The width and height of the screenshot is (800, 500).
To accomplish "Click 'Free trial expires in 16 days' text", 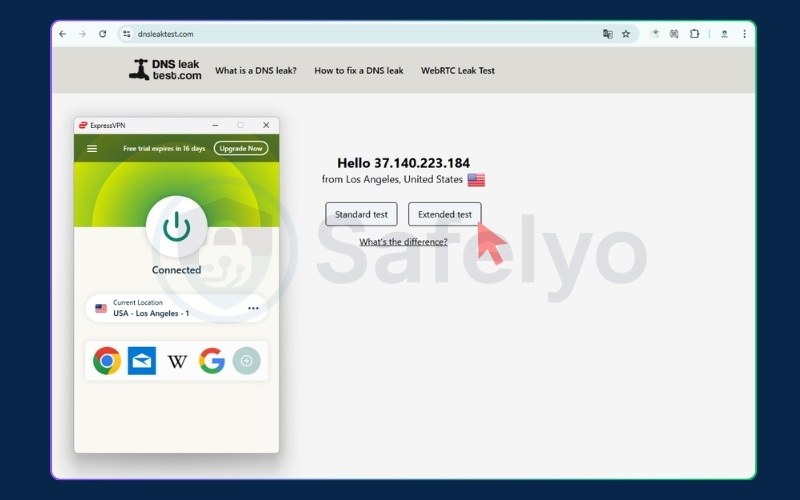I will 164,148.
